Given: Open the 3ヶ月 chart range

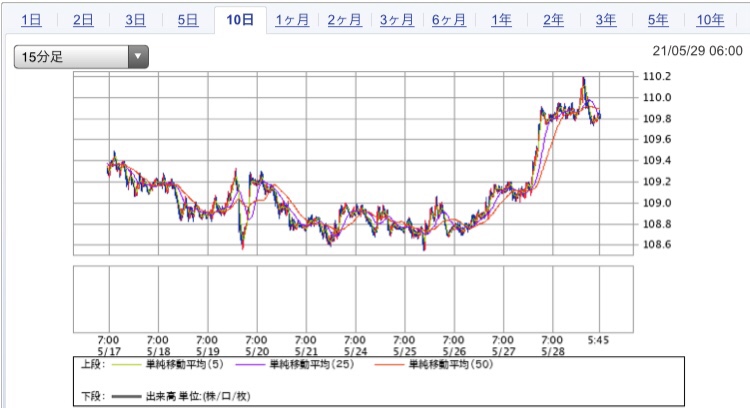Looking at the screenshot, I should click(397, 20).
